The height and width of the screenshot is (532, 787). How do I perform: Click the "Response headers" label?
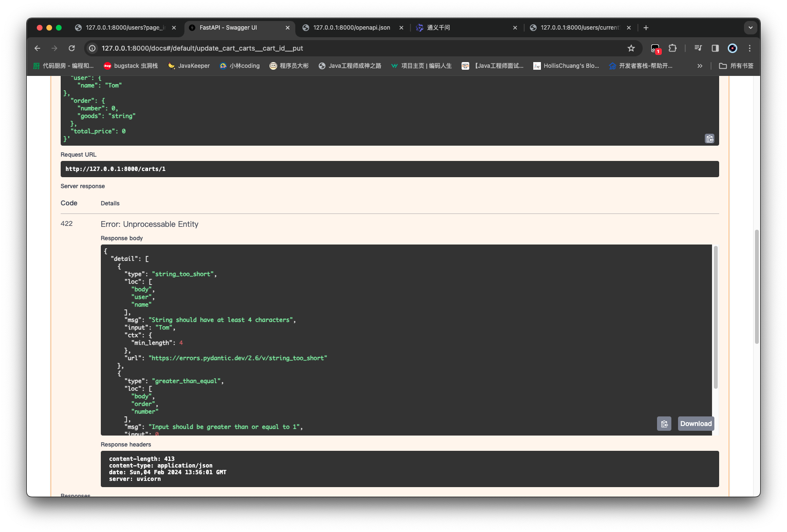(x=126, y=445)
